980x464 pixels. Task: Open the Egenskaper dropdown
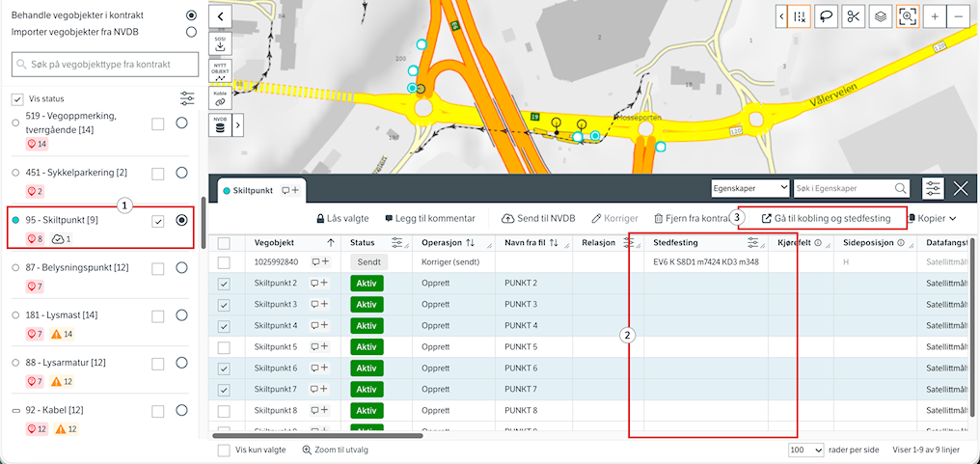[x=749, y=189]
